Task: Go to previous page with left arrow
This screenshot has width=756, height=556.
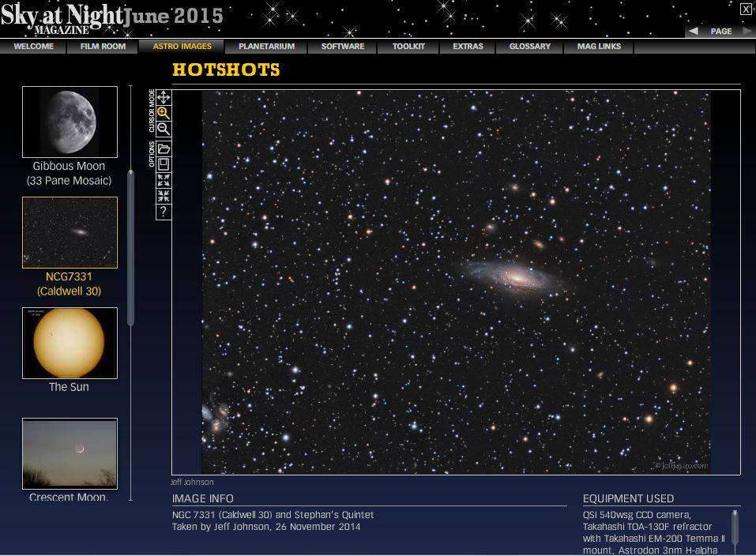Action: [693, 31]
